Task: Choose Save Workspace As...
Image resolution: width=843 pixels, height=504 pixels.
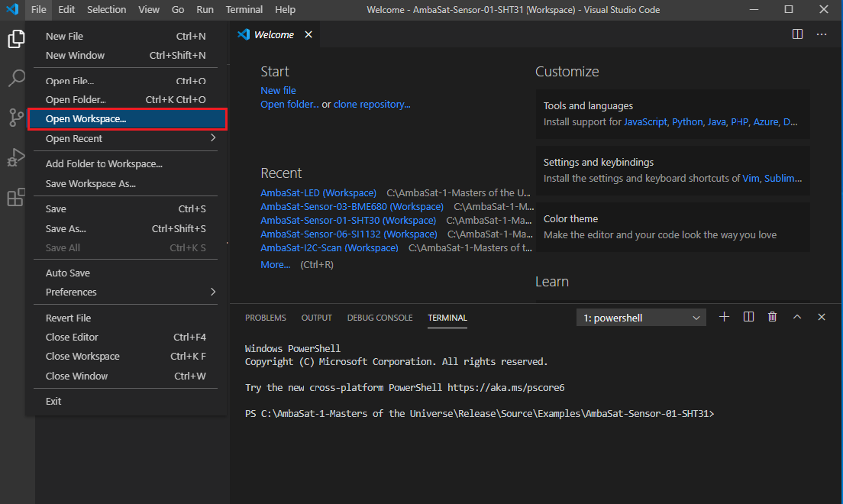Action: [127, 183]
